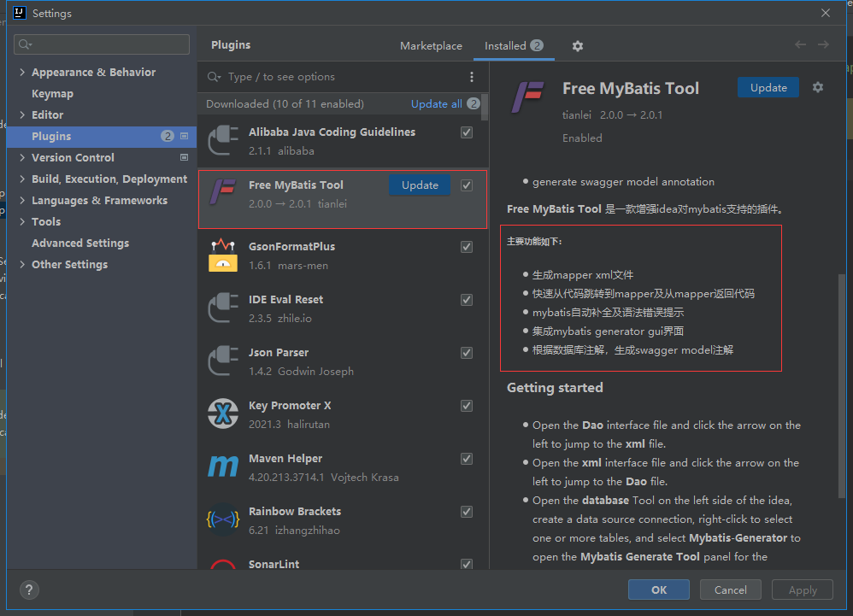Click the Getting started heading
The height and width of the screenshot is (616, 853).
(555, 388)
